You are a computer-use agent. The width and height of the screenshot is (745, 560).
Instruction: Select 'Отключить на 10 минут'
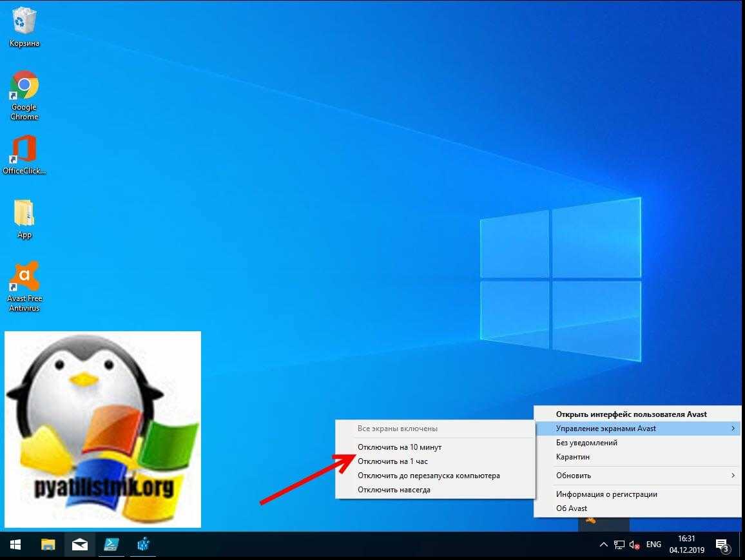click(400, 447)
